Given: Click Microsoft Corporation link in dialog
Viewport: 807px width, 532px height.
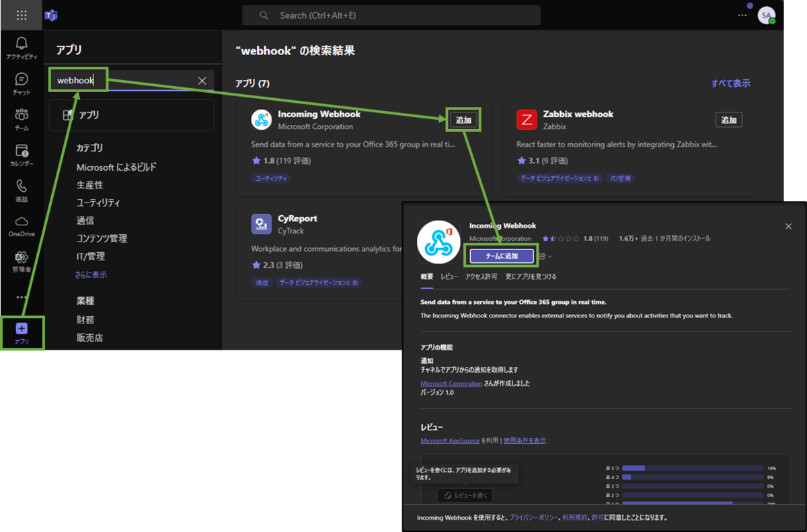Looking at the screenshot, I should pyautogui.click(x=451, y=383).
